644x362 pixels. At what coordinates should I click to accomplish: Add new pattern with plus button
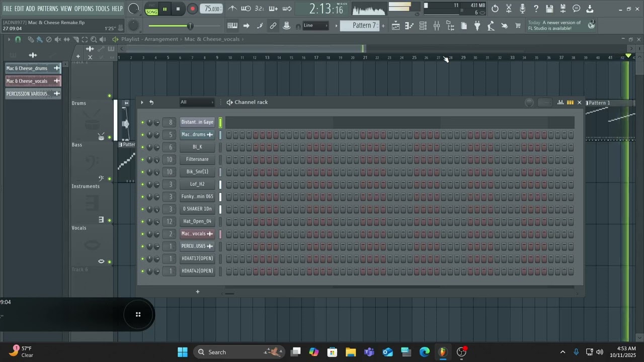[x=383, y=26]
